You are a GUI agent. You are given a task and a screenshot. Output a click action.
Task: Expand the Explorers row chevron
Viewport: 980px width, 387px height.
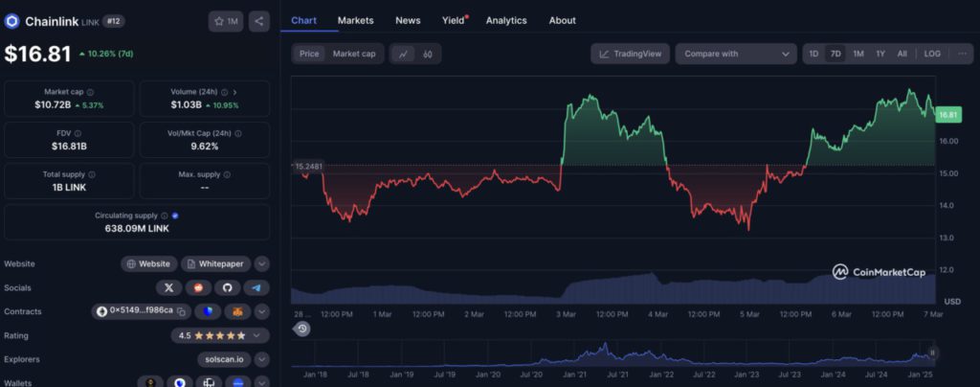pyautogui.click(x=262, y=359)
